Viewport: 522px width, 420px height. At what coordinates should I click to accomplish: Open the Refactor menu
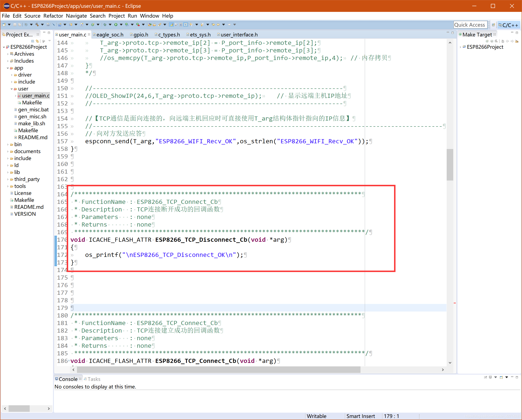click(x=53, y=16)
